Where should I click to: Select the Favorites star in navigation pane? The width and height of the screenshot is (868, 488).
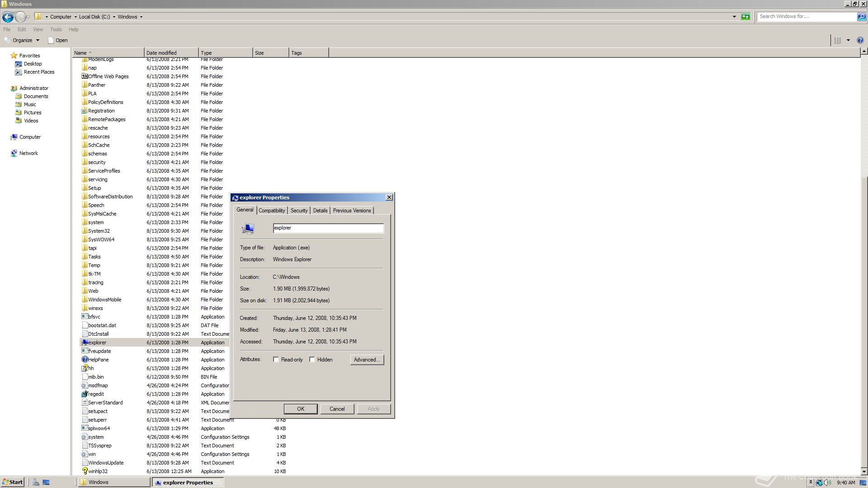tap(14, 56)
